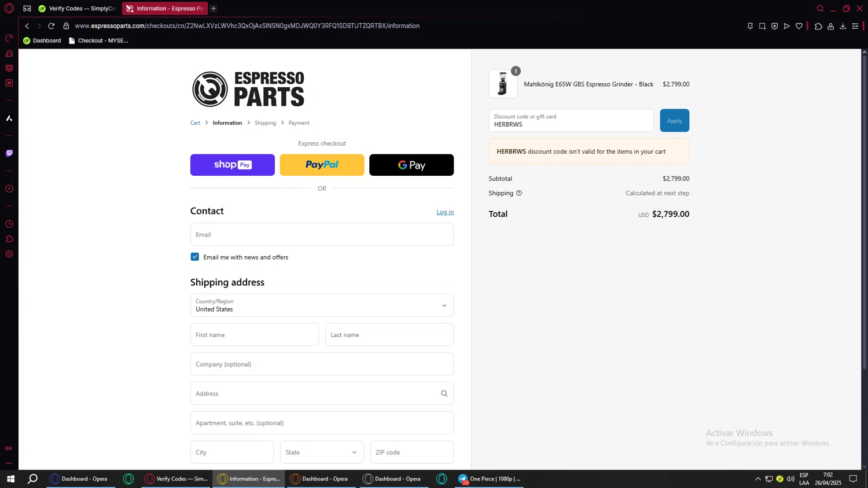Click the Company (optional) field
The height and width of the screenshot is (488, 868).
pyautogui.click(x=322, y=364)
